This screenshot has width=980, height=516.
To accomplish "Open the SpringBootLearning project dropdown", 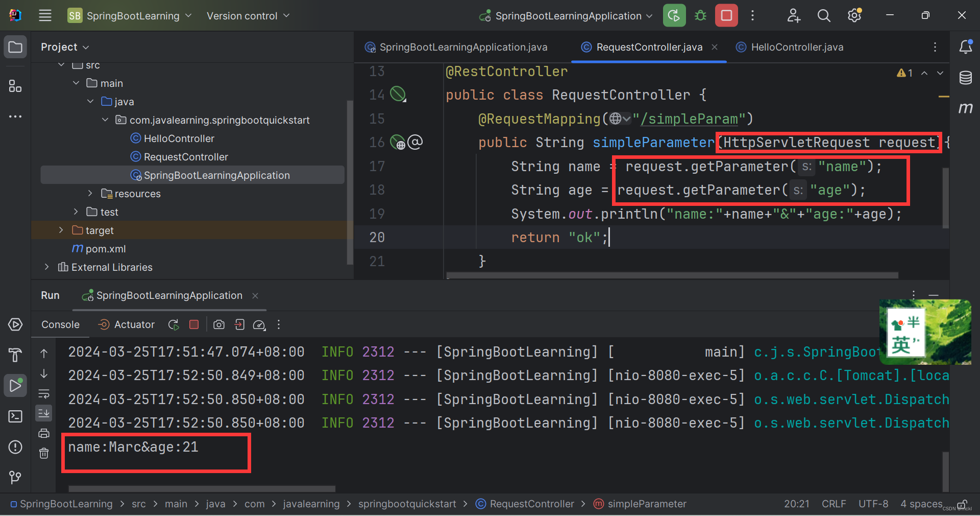I will pyautogui.click(x=130, y=16).
